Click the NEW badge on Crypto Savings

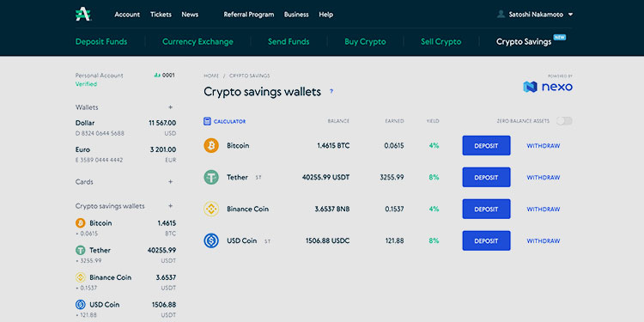coord(559,37)
